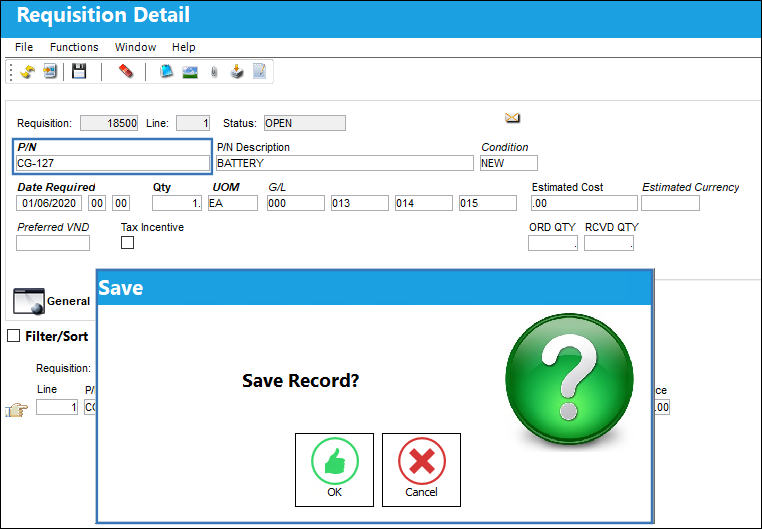Image resolution: width=762 pixels, height=529 pixels.
Task: Click the download tray arrow icon
Action: (x=237, y=71)
